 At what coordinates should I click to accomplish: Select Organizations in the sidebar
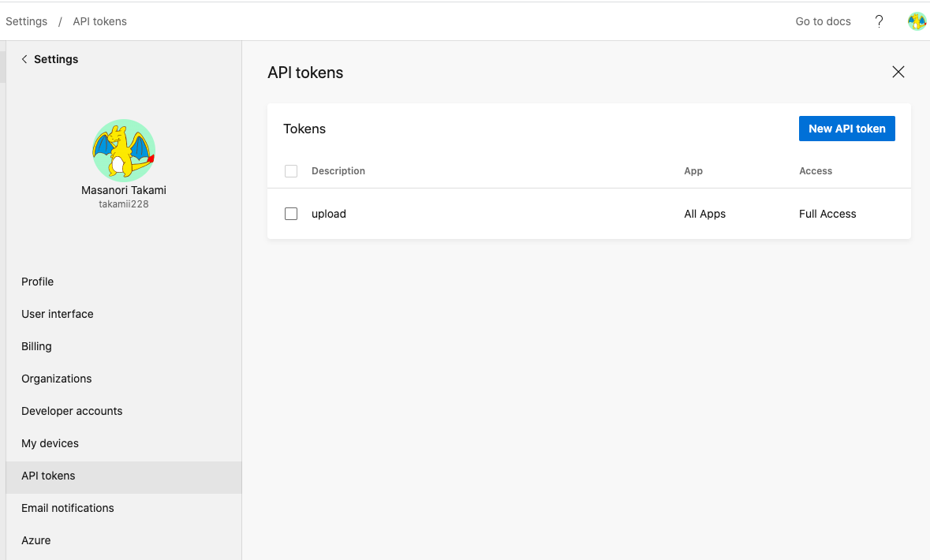pyautogui.click(x=57, y=379)
